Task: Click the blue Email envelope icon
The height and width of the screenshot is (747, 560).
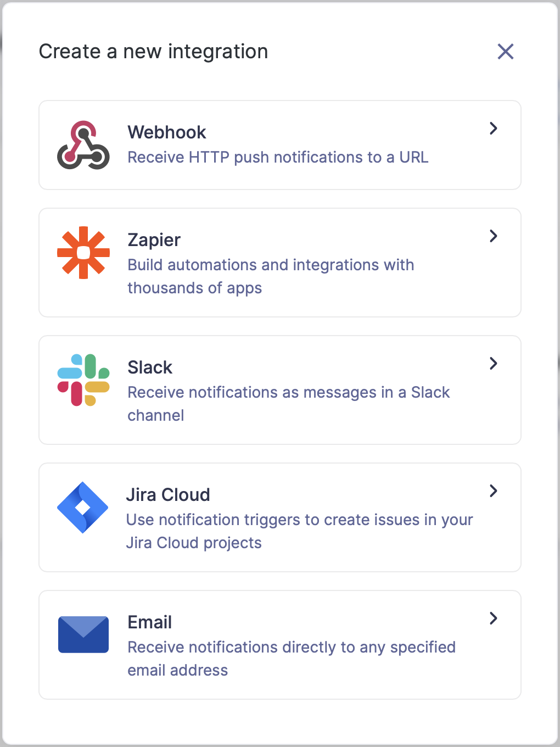Action: point(83,634)
